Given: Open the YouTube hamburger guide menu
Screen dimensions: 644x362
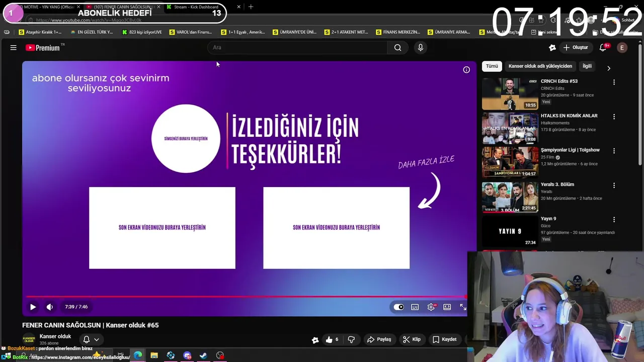Looking at the screenshot, I should pos(14,48).
